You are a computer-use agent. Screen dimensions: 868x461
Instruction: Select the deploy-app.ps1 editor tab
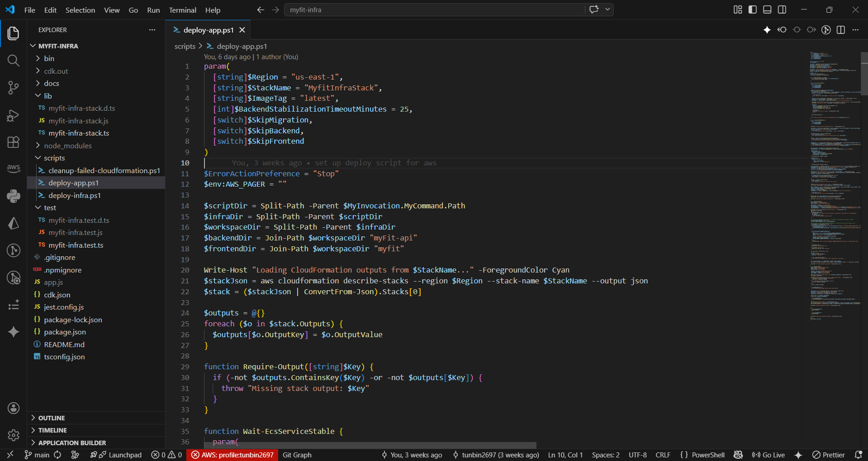coord(208,30)
